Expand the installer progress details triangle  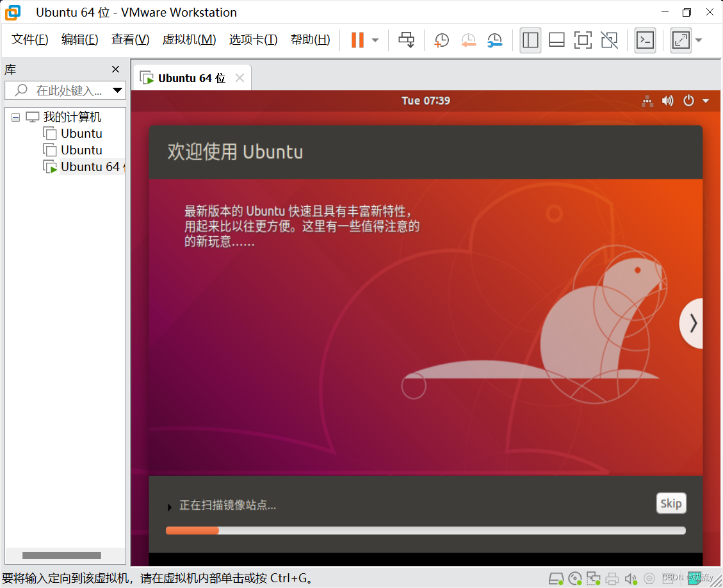[170, 507]
